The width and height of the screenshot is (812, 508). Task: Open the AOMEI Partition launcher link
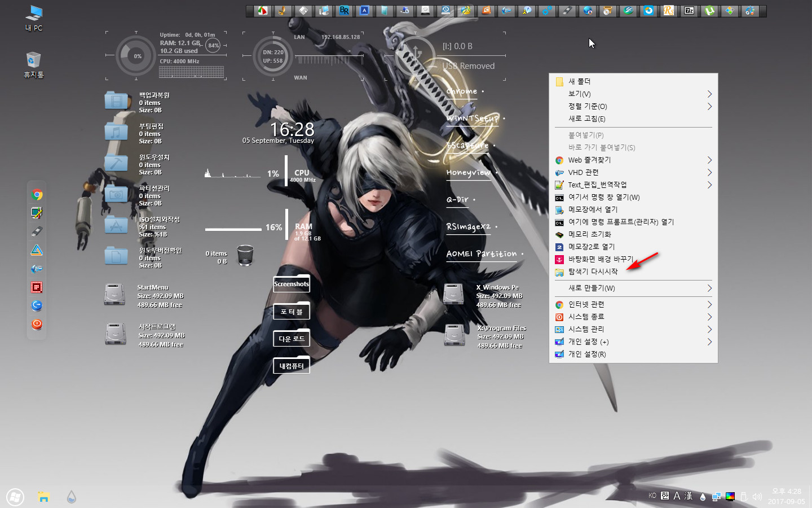click(482, 254)
